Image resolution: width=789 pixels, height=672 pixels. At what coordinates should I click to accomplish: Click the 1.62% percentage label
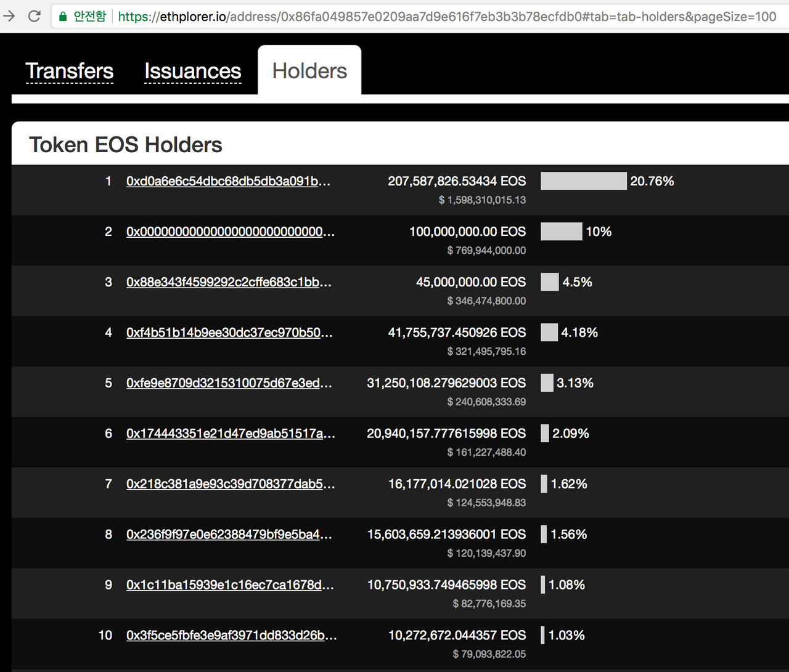[569, 484]
